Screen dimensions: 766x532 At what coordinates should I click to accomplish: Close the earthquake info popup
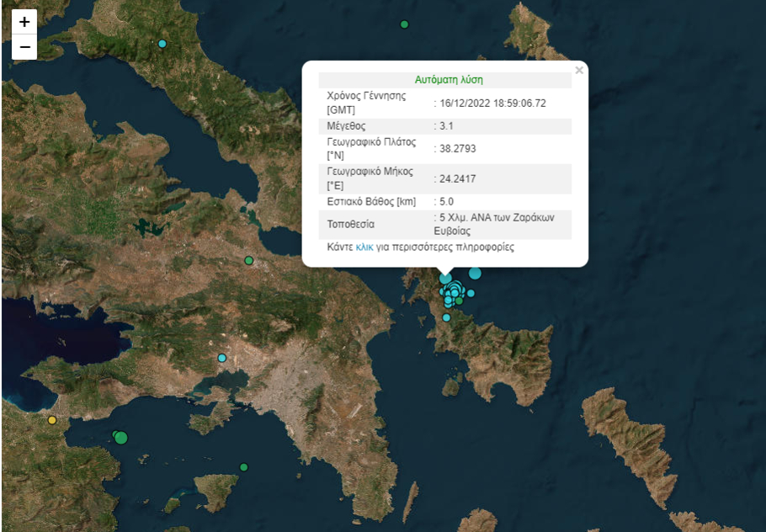coord(579,71)
